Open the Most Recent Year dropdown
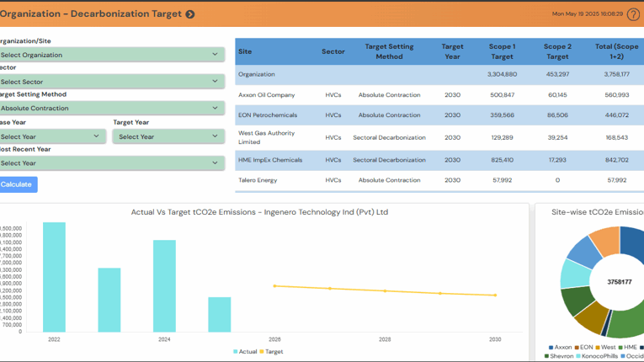Viewport: 644px width, 362px height. click(111, 163)
